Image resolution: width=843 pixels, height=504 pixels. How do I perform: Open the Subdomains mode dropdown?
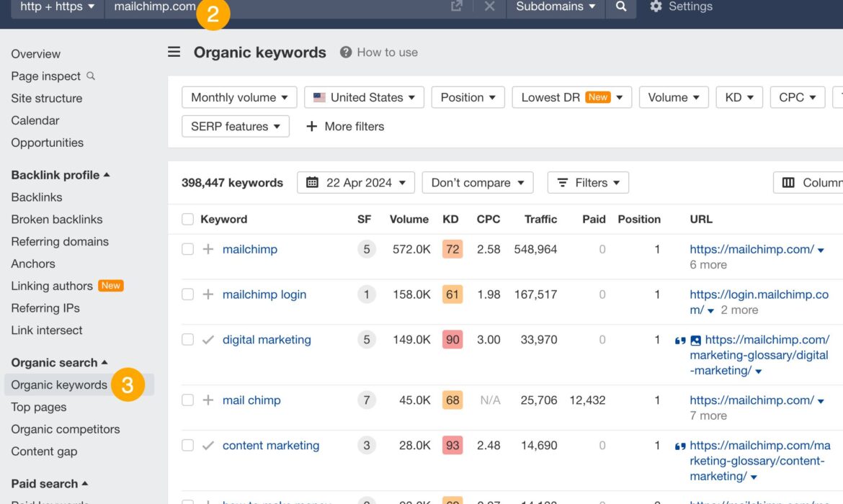556,6
